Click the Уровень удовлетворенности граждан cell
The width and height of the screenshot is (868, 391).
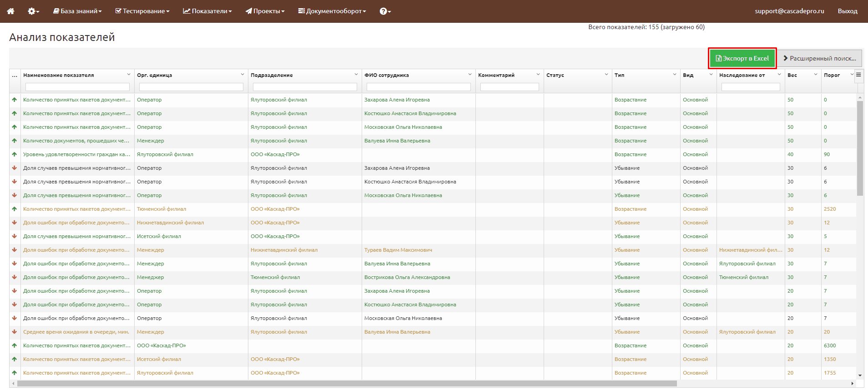coord(77,154)
